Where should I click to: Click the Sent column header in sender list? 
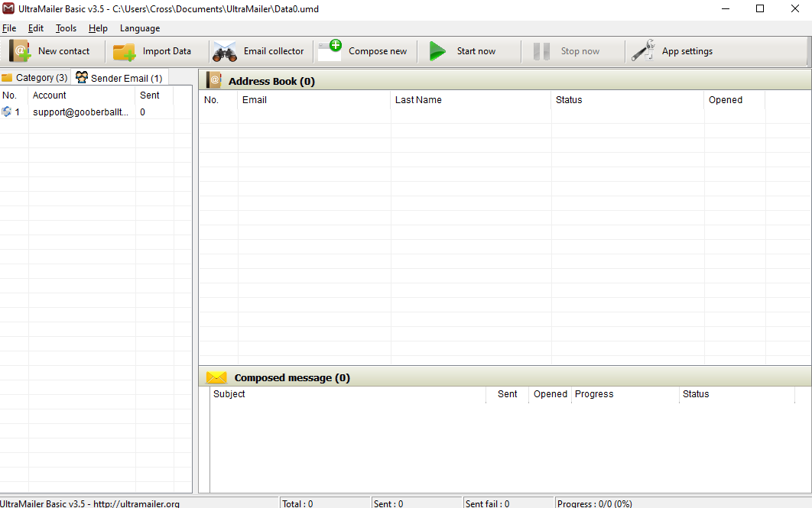[154, 95]
